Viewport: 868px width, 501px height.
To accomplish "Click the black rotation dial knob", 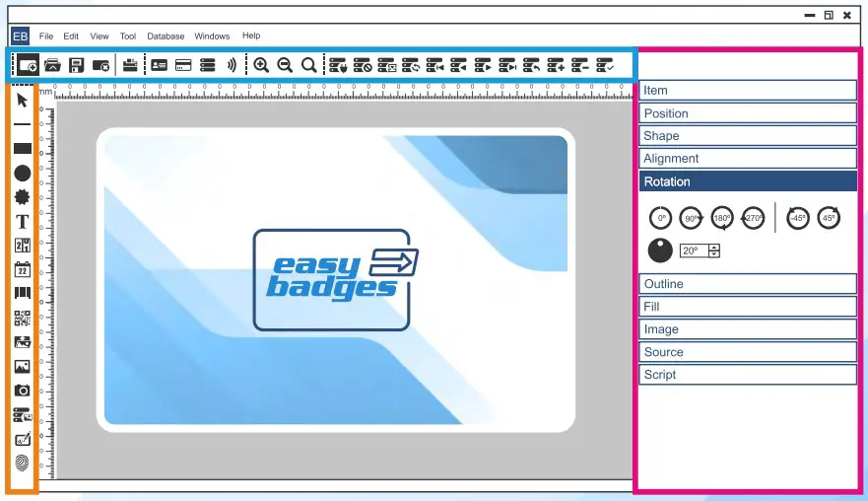I will point(660,250).
